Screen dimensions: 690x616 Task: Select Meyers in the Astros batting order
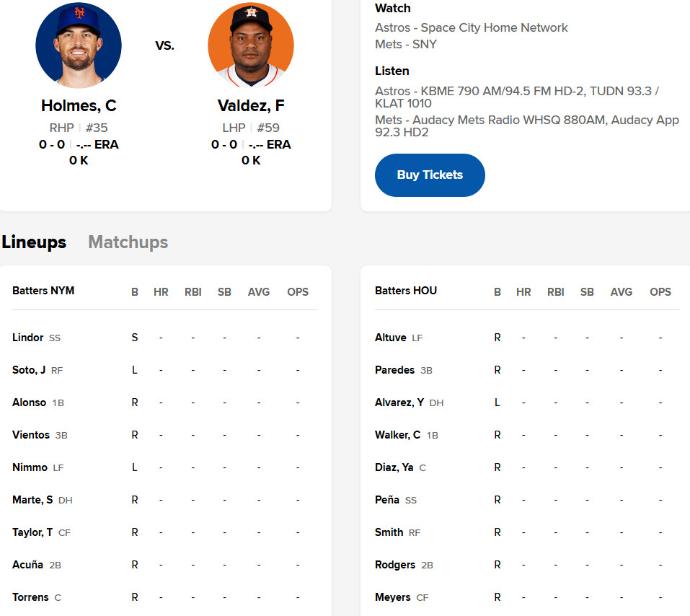(x=392, y=597)
